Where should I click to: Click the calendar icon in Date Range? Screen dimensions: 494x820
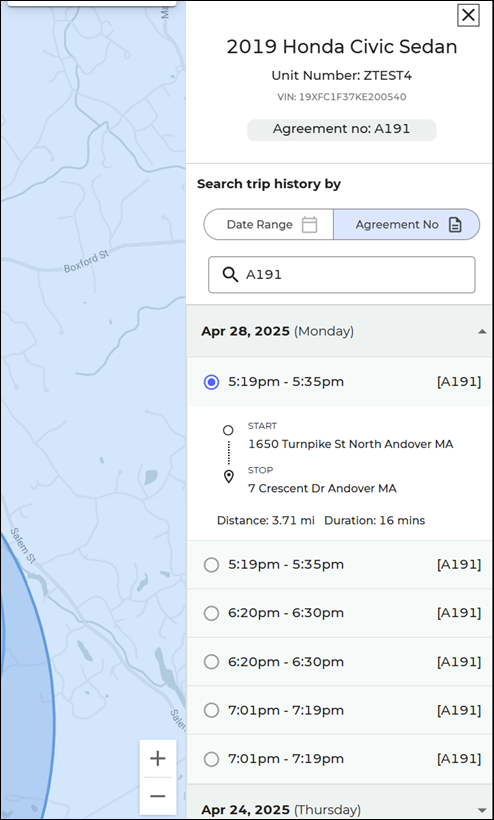309,225
